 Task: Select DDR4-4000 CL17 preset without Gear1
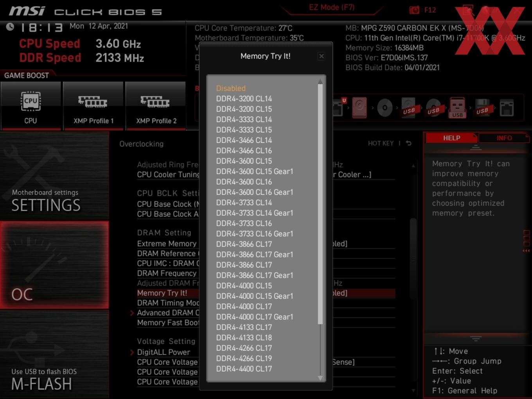244,306
